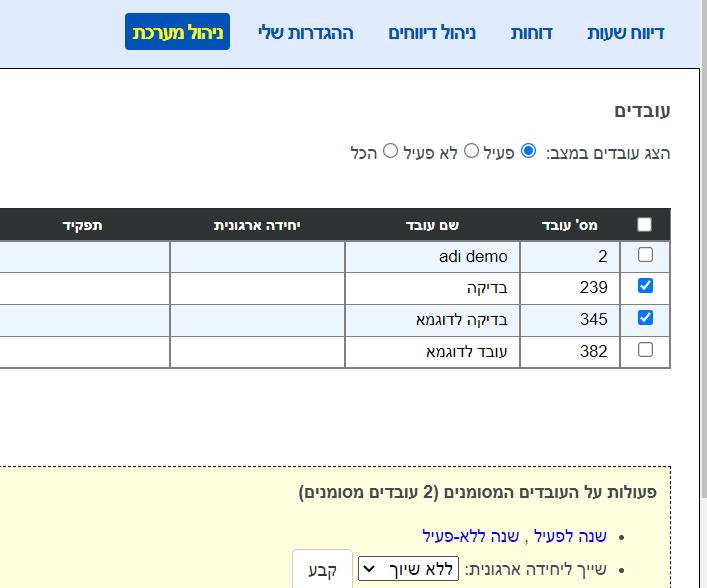Switch to דוחות menu
This screenshot has height=588, width=707.
(x=531, y=33)
